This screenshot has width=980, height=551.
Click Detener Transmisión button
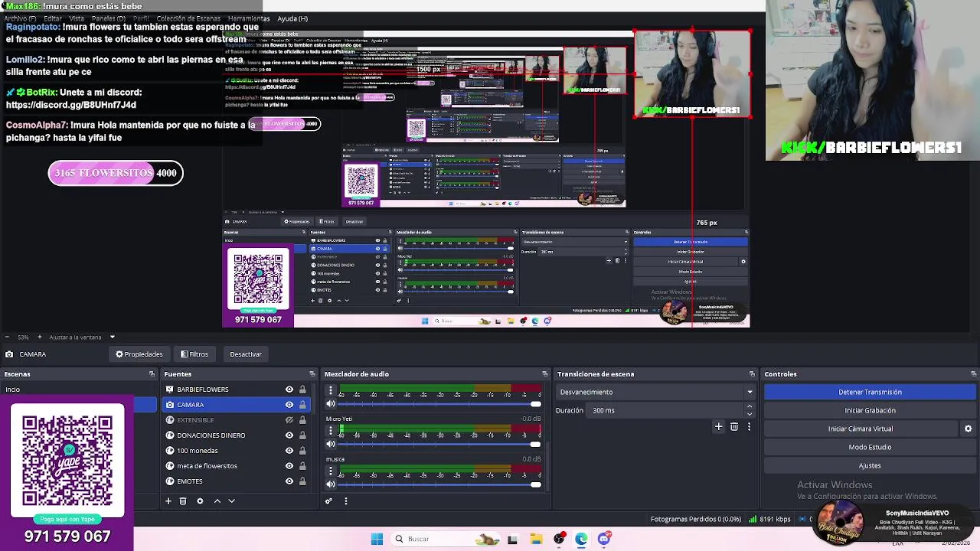(x=870, y=392)
